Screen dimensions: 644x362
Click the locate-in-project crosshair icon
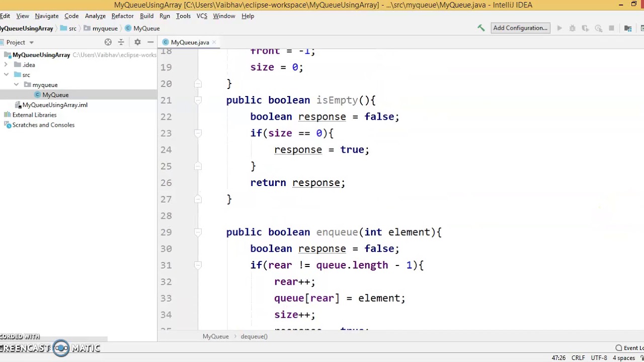coord(108,42)
